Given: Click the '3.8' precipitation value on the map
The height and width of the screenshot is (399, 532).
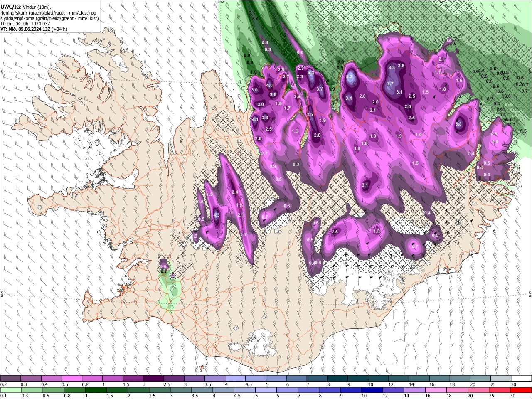Looking at the screenshot, I should 458,124.
